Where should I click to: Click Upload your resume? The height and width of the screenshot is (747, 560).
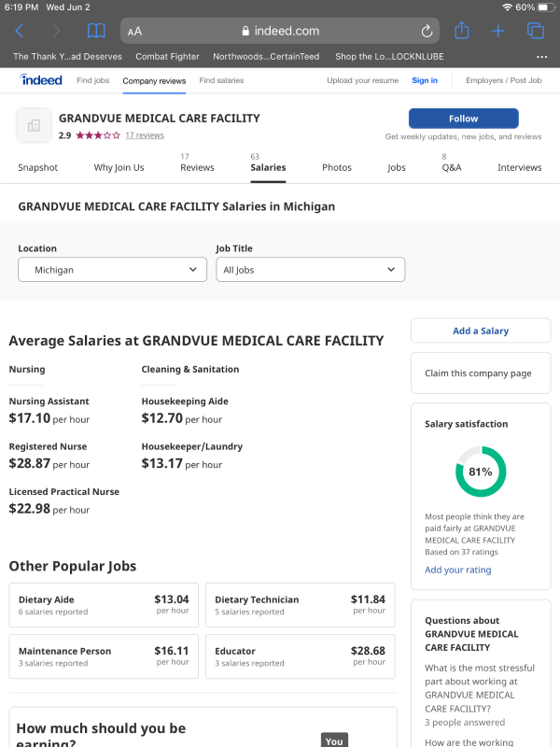(362, 80)
